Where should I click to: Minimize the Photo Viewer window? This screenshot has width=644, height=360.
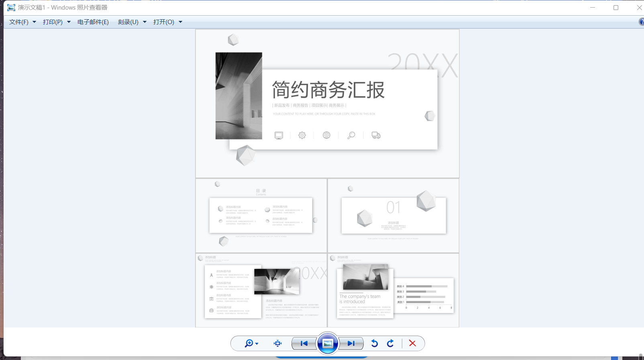coord(593,8)
